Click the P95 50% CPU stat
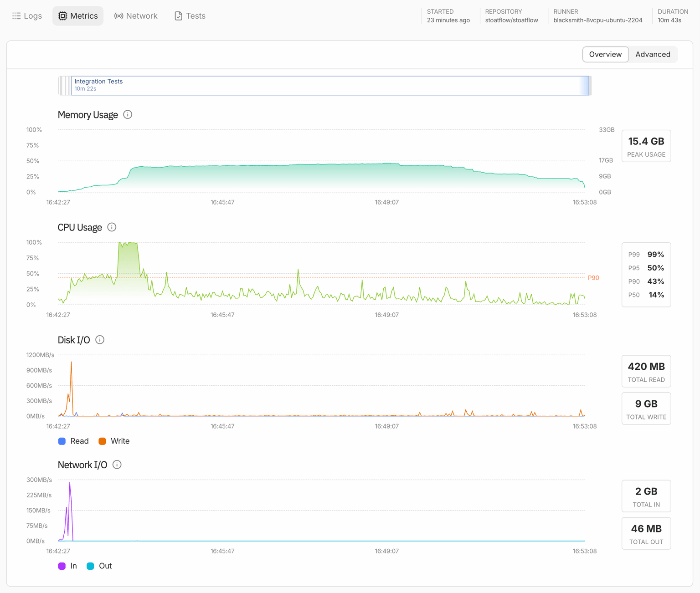 point(646,268)
